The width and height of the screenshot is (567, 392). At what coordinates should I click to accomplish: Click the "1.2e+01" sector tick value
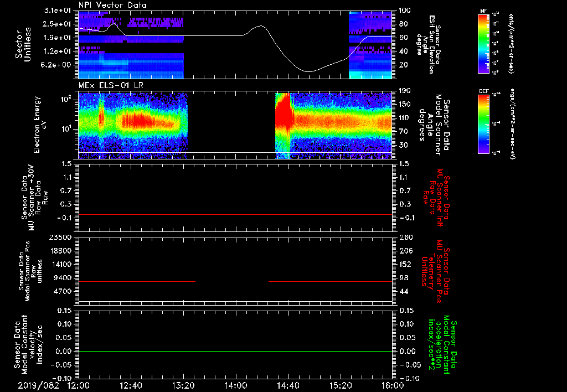tap(58, 51)
